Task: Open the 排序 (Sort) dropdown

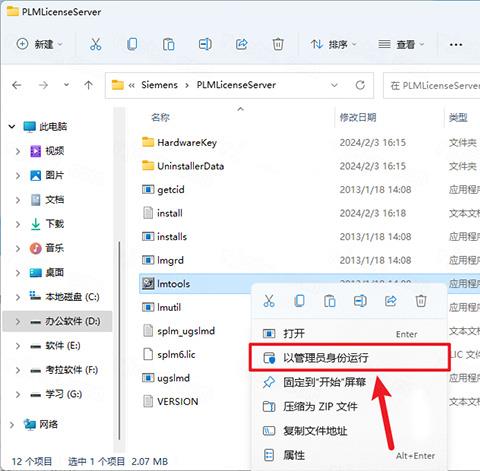Action: [x=333, y=44]
